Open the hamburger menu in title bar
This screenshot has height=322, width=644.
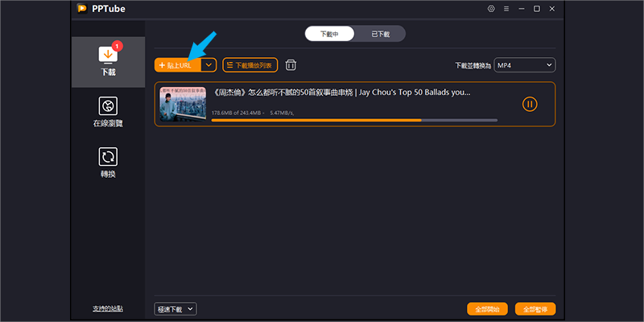[x=506, y=9]
